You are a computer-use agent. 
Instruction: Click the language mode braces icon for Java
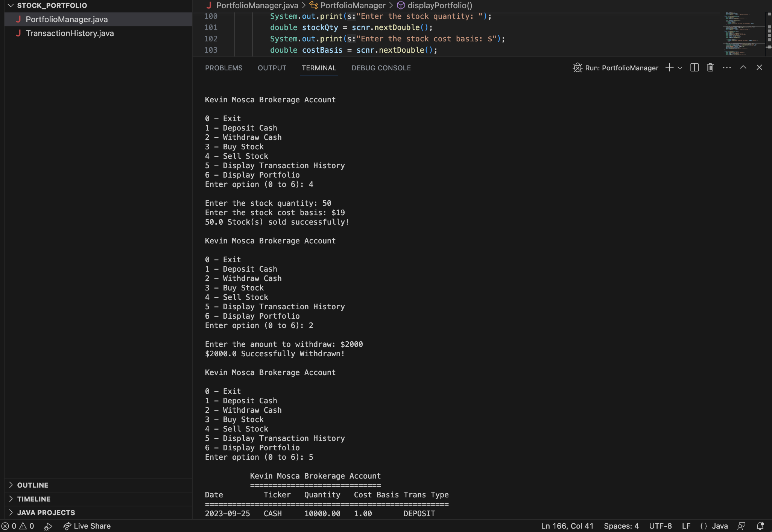click(x=703, y=526)
